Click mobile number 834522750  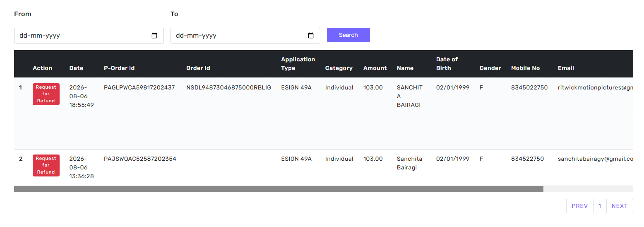528,159
